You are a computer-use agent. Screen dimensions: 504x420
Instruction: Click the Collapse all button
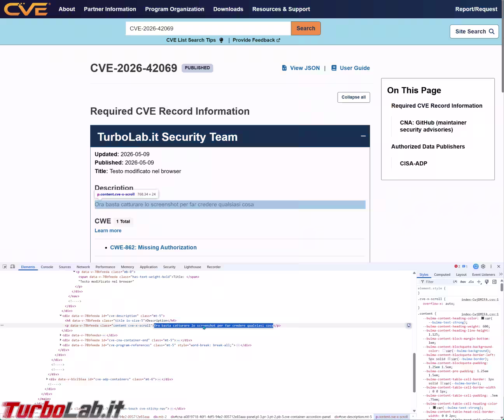(x=353, y=97)
